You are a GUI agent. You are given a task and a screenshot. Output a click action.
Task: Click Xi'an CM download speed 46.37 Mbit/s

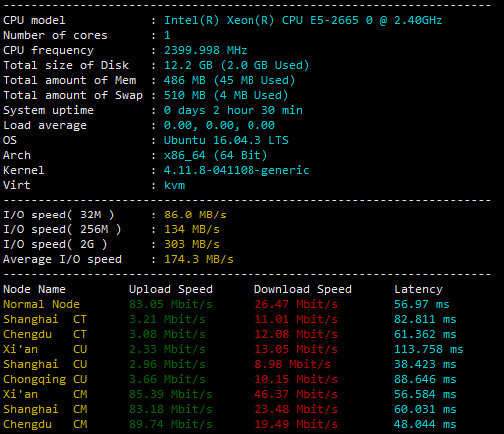[296, 394]
